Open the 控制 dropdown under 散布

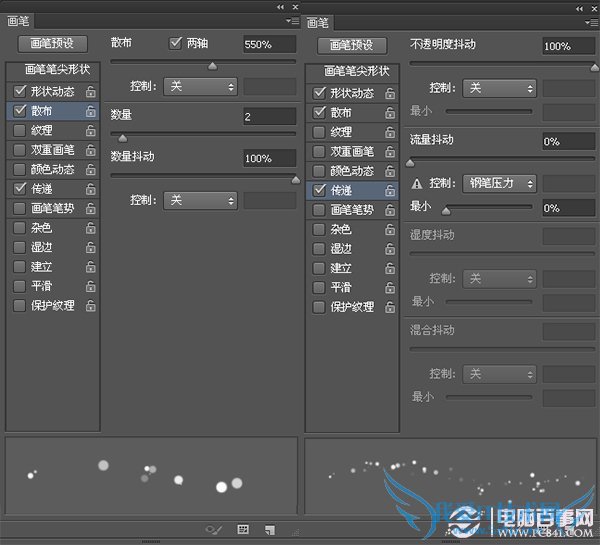[200, 87]
